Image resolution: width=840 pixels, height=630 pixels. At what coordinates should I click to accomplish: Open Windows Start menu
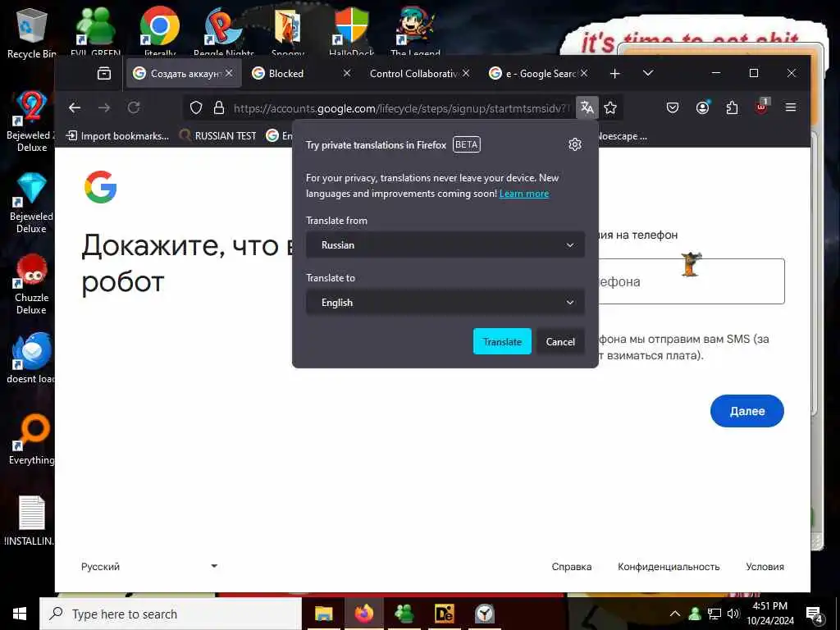pyautogui.click(x=20, y=614)
